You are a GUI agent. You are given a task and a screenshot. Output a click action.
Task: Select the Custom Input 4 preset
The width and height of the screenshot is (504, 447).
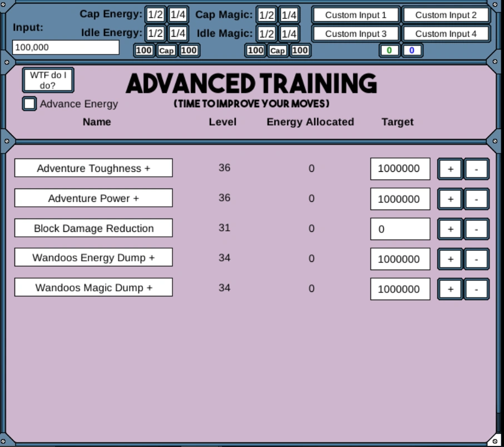click(446, 33)
